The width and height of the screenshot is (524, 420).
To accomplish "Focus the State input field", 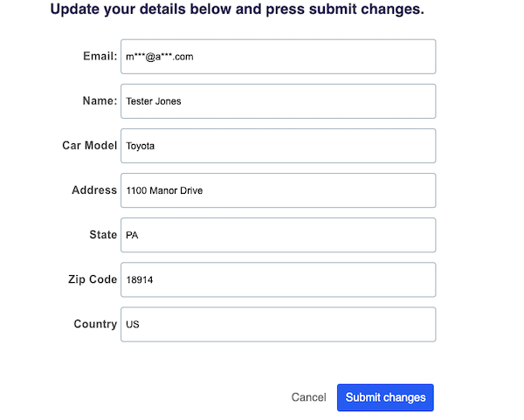I will click(278, 235).
